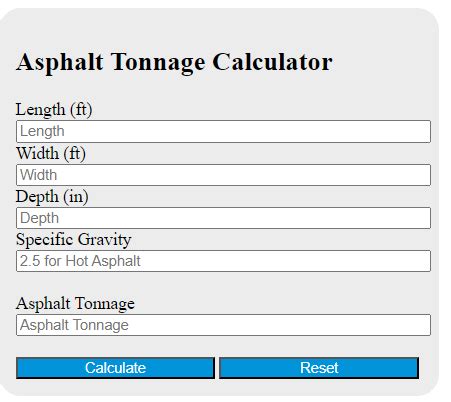Click the Length input field
This screenshot has width=451, height=402.
pos(223,131)
